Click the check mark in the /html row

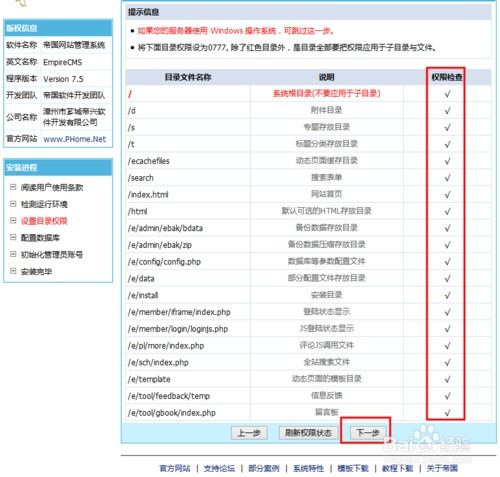pyautogui.click(x=447, y=211)
